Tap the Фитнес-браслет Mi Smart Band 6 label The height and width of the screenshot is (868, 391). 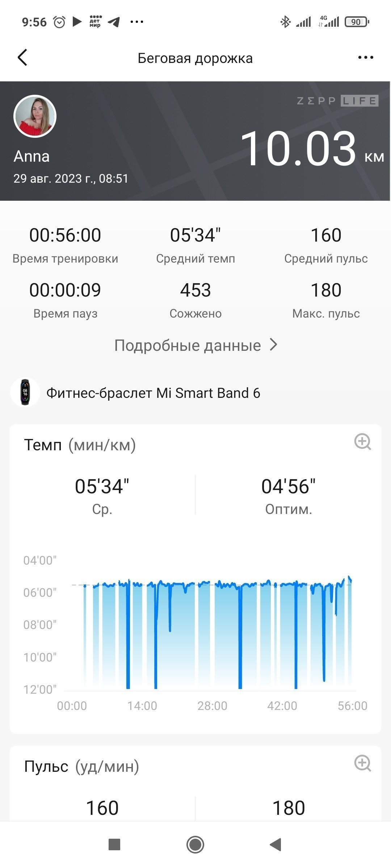pyautogui.click(x=154, y=393)
